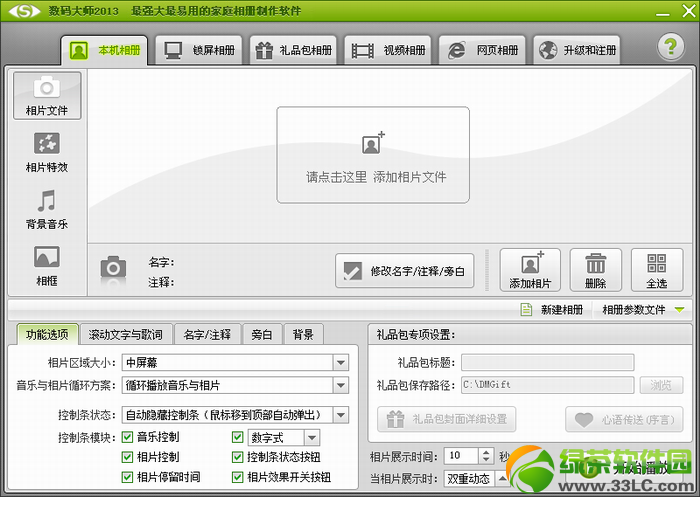This screenshot has height=507, width=700.
Task: Click 删除 trash can button
Action: (596, 270)
